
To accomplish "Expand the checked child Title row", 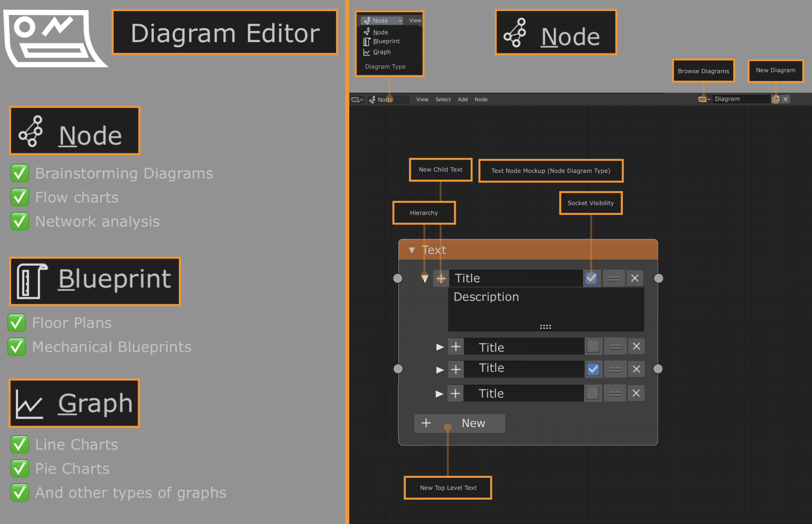I will click(440, 370).
